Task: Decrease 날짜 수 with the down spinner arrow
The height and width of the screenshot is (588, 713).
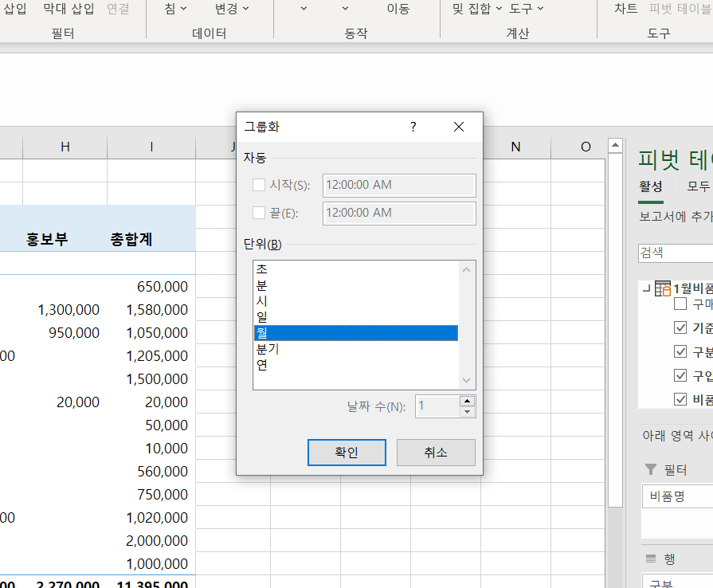Action: [468, 412]
